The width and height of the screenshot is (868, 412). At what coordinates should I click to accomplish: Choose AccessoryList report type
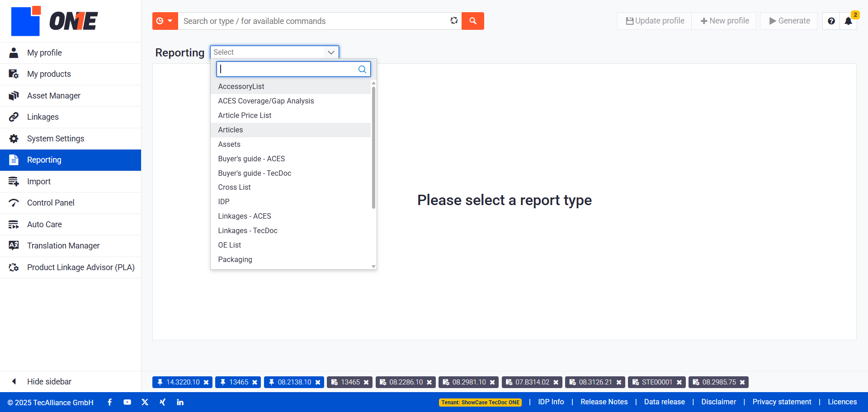tap(291, 86)
